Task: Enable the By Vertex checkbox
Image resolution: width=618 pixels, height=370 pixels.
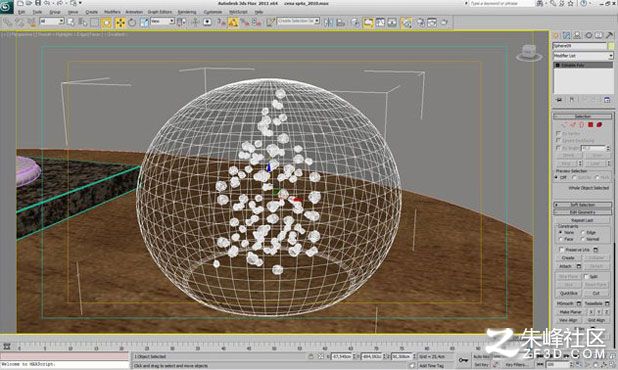Action: click(x=558, y=134)
